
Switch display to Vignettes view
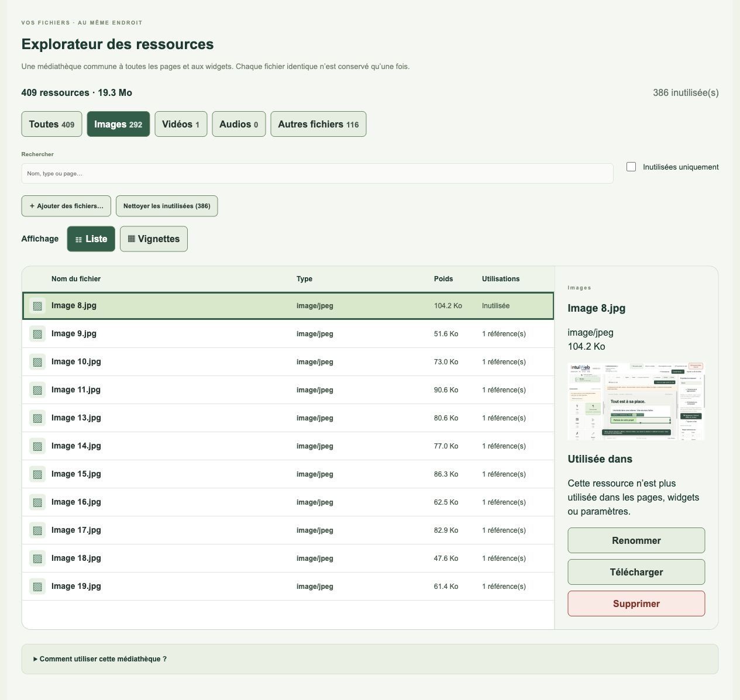pos(154,239)
